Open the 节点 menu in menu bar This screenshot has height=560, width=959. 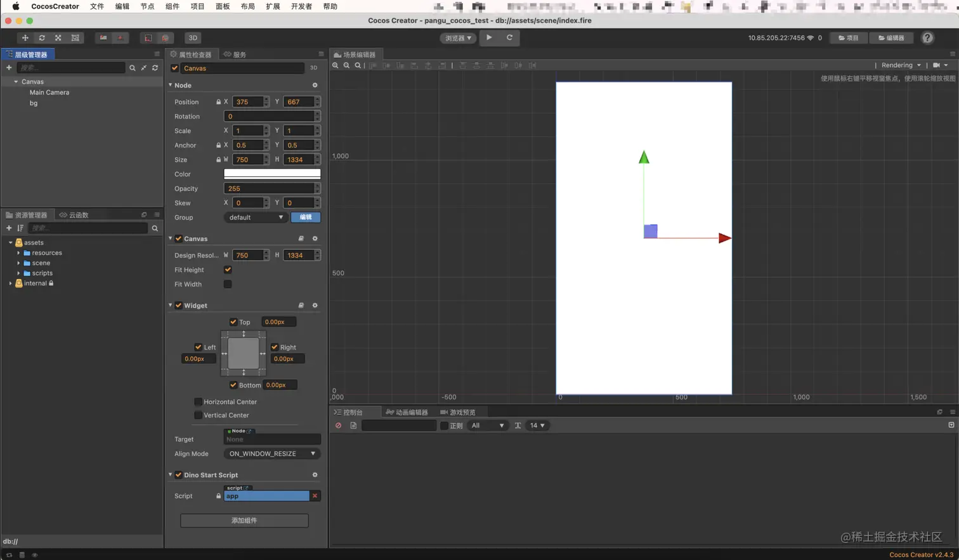(x=147, y=6)
